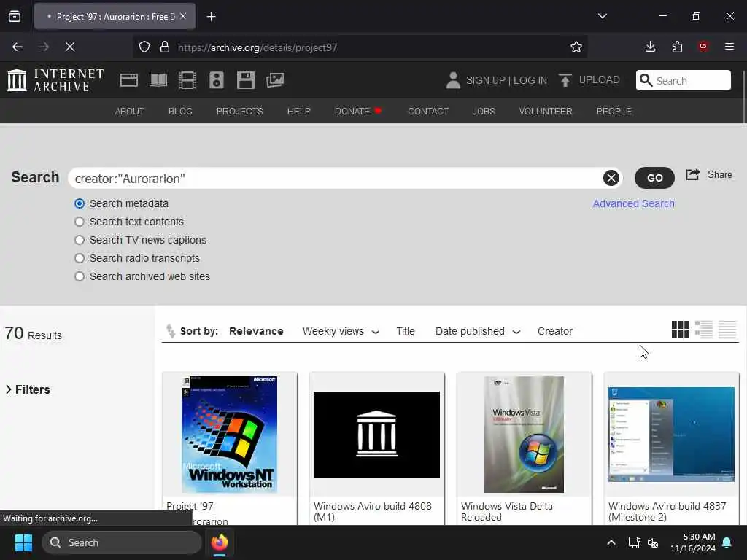Open PEOPLE nav menu item

click(x=614, y=111)
